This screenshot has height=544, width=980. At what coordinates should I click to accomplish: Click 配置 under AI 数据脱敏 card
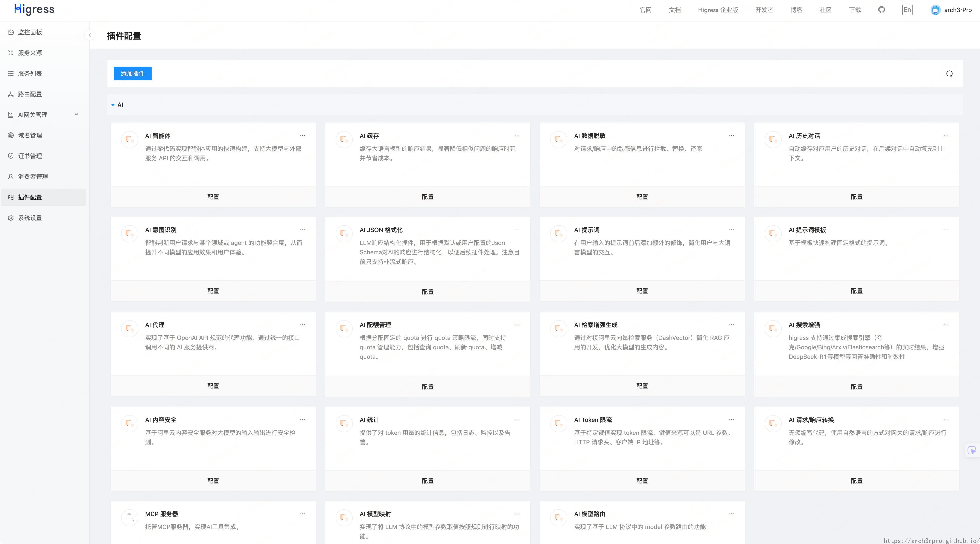pyautogui.click(x=642, y=197)
